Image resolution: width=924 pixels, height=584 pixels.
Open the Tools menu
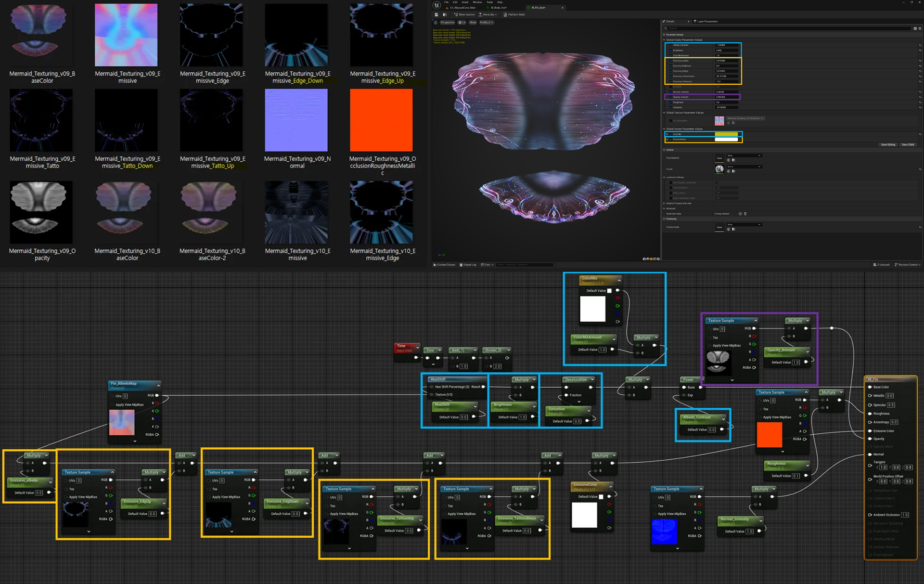tap(489, 2)
